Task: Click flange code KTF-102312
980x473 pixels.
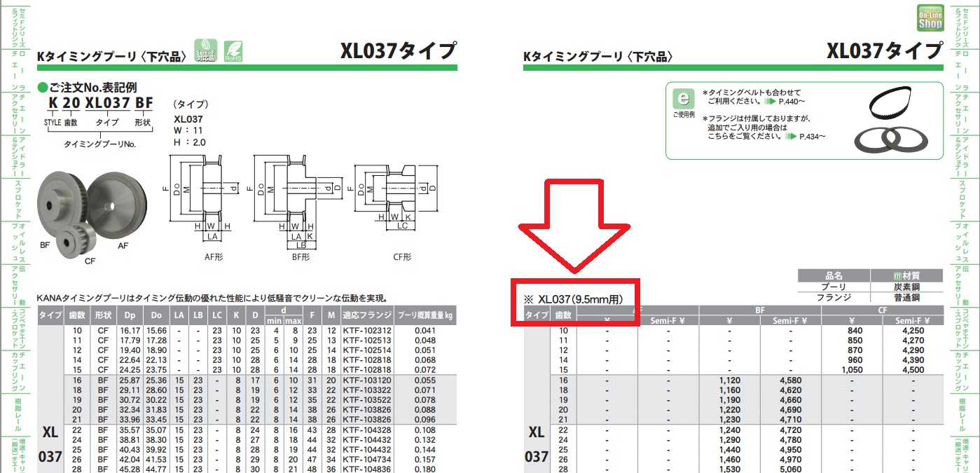Action: click(x=367, y=330)
